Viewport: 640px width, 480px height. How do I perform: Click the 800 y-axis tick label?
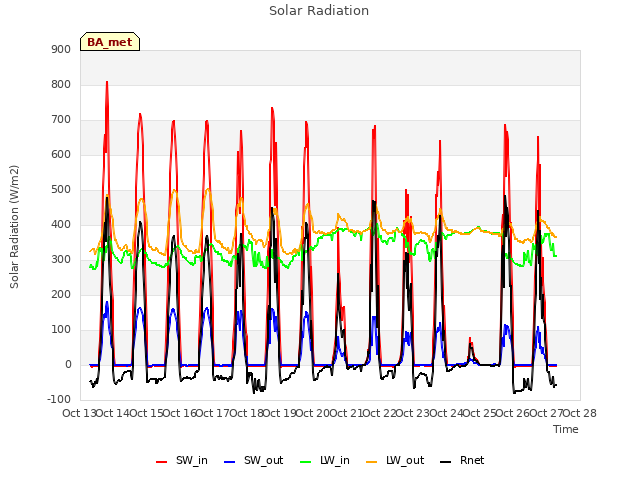click(61, 84)
